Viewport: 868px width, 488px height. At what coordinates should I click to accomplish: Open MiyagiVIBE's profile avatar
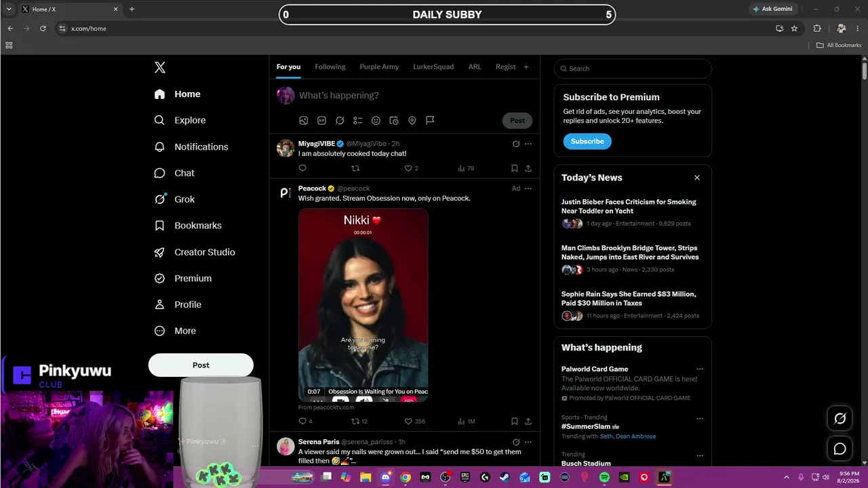(x=285, y=148)
